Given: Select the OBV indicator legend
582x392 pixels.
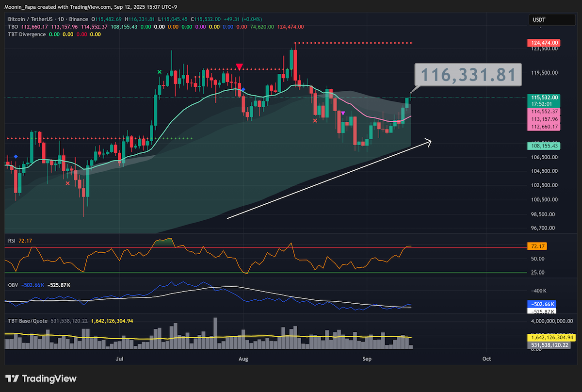Looking at the screenshot, I should tap(13, 285).
